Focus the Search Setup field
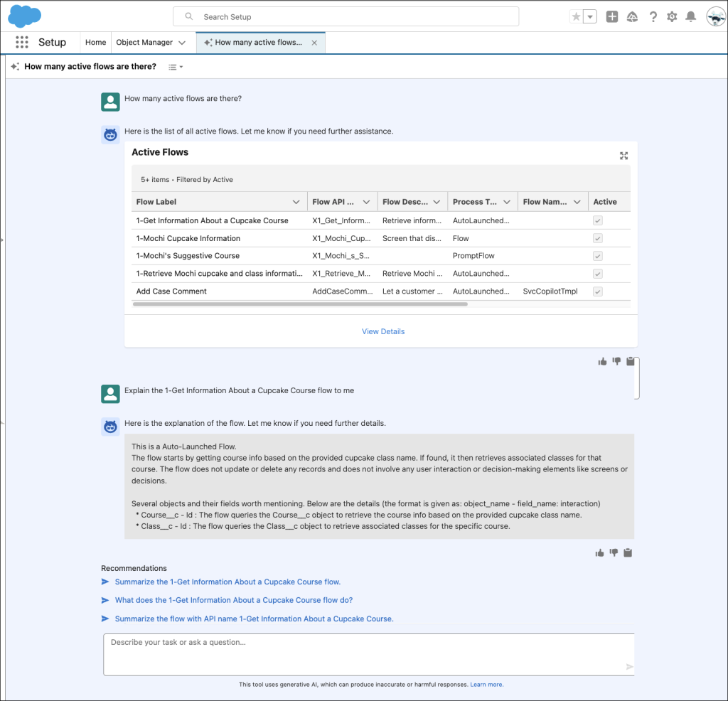728x701 pixels. coord(346,16)
